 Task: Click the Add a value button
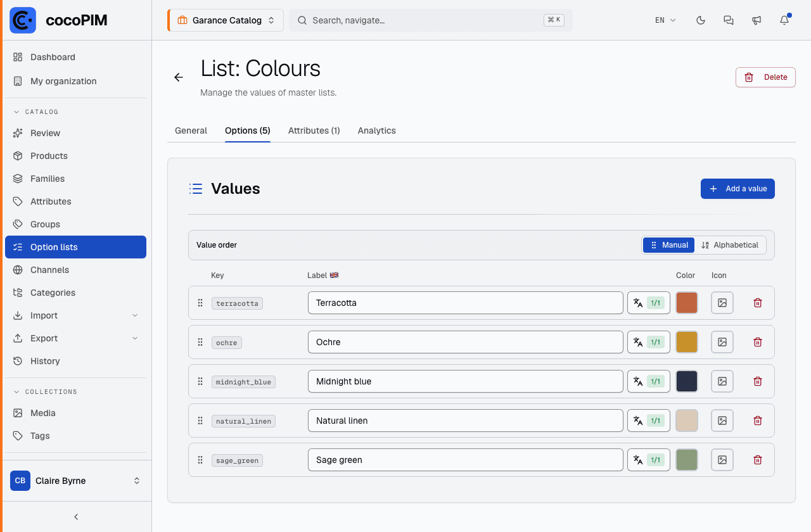(x=738, y=189)
